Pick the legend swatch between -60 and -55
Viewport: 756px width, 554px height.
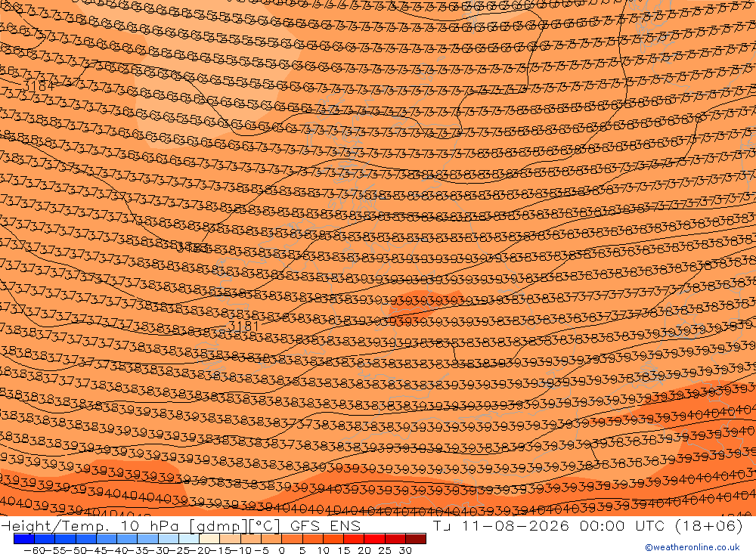45,539
